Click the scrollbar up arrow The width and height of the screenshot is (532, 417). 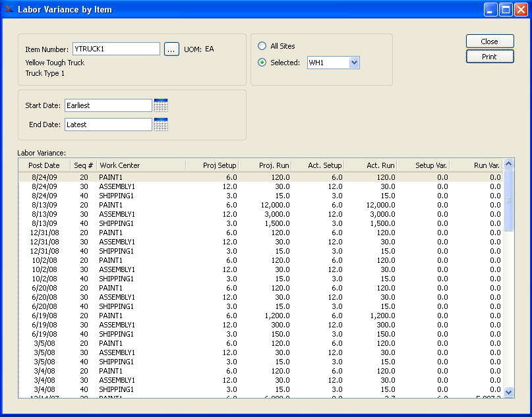tap(508, 165)
